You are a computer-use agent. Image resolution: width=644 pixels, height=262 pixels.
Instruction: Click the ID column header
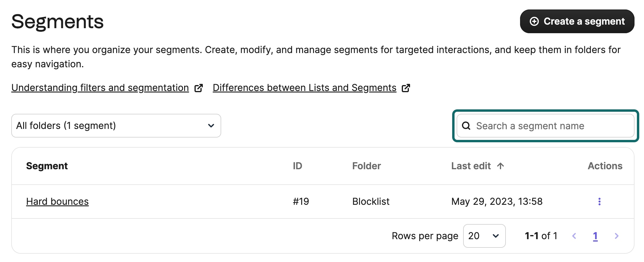point(297,166)
